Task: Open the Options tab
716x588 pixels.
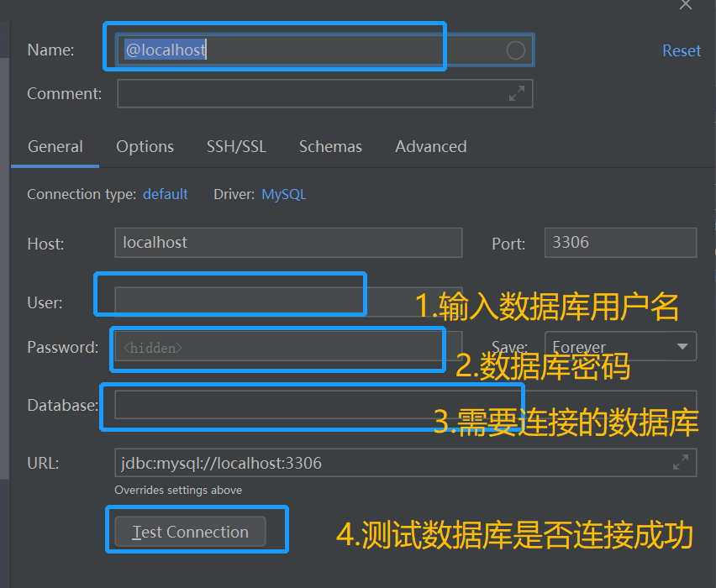Action: [145, 146]
